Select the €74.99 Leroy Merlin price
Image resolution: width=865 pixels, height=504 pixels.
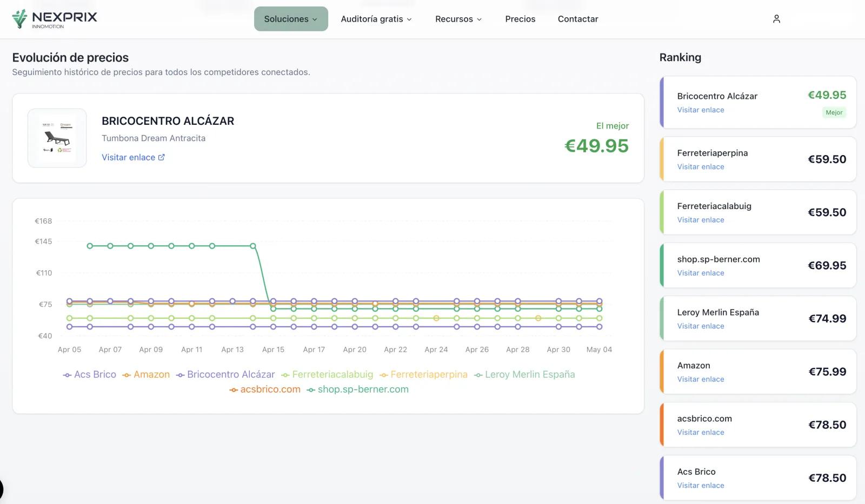coord(827,319)
